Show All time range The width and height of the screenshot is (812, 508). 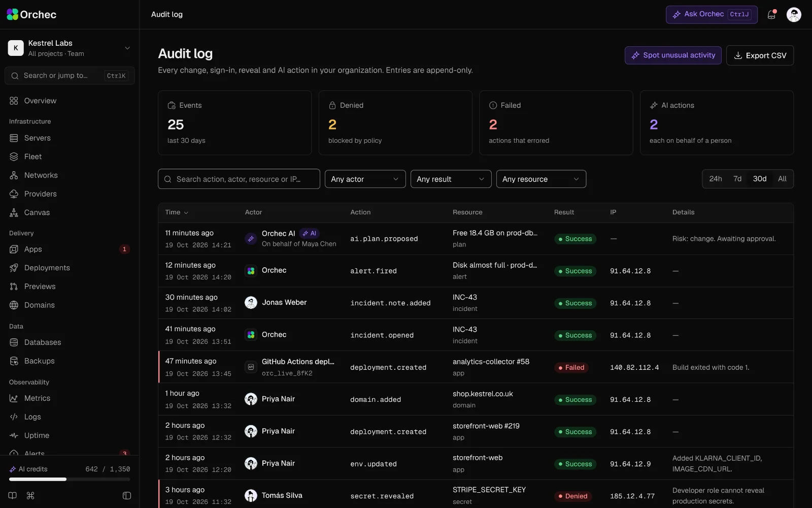(782, 179)
